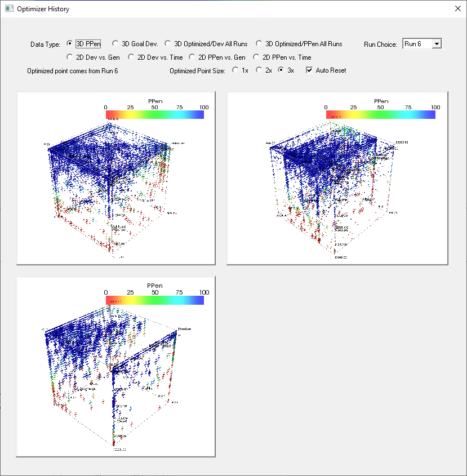Set optimized point size to 3x

[x=281, y=70]
